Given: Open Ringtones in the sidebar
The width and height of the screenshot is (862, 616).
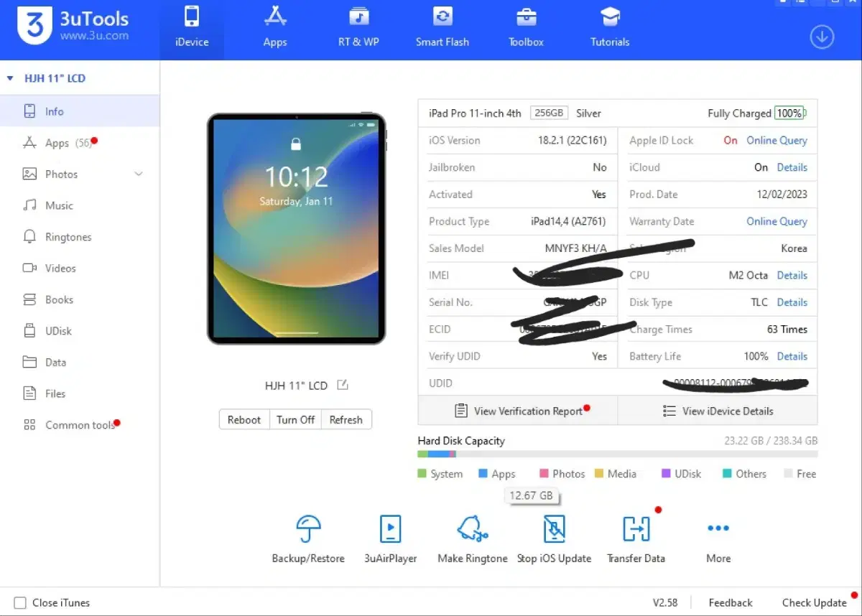Looking at the screenshot, I should tap(80, 237).
